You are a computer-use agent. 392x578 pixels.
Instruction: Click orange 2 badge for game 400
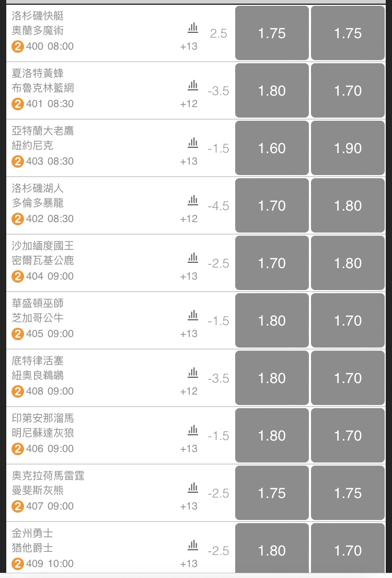click(17, 47)
